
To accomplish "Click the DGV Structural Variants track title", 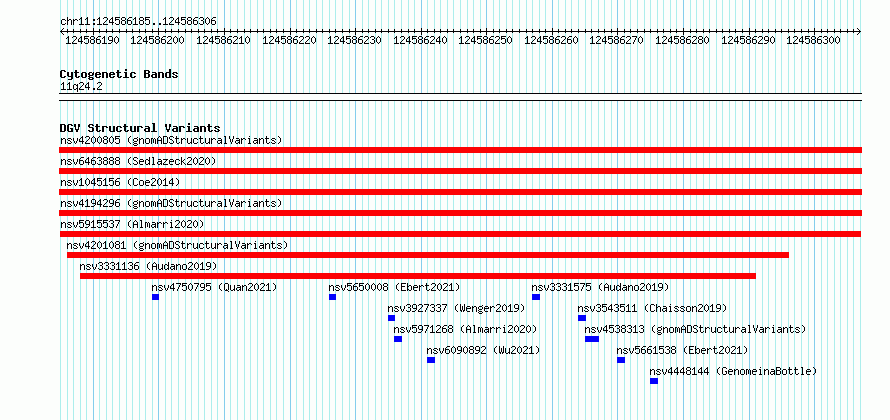I will pyautogui.click(x=140, y=128).
